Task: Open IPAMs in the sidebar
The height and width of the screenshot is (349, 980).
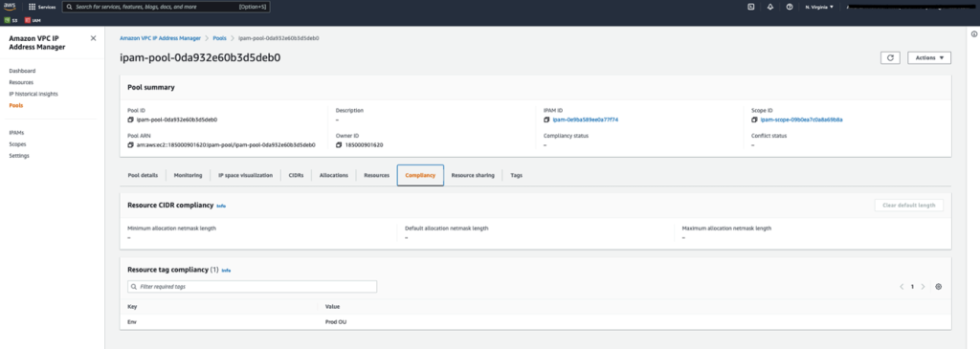Action: pos(16,132)
